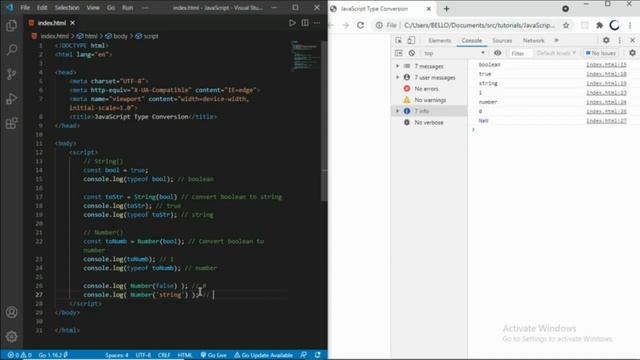
Task: Open the Source Control view
Action: point(11,74)
